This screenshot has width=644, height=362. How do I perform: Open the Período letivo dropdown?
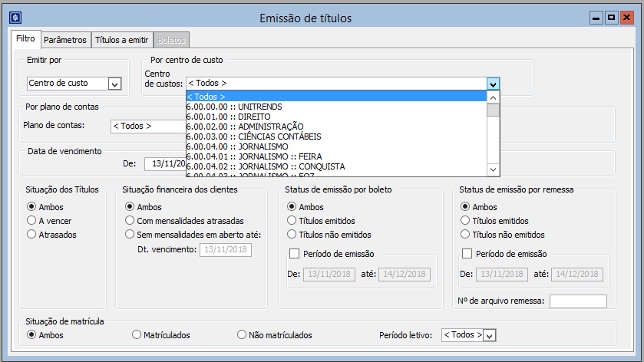[490, 335]
